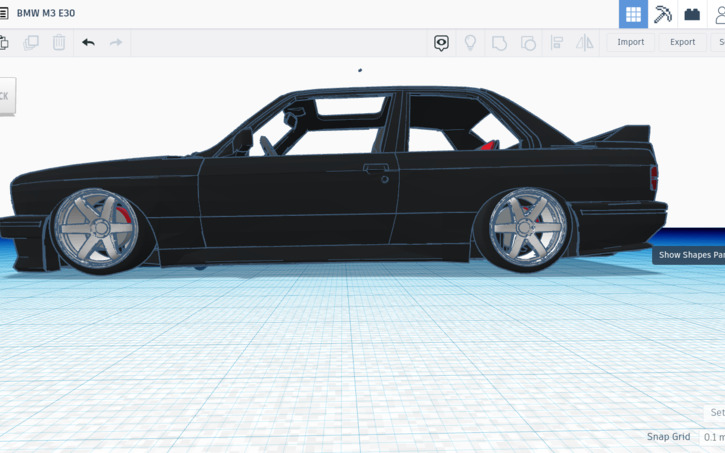The image size is (725, 453).
Task: Rename the design title BMW M3 E30
Action: (x=46, y=13)
